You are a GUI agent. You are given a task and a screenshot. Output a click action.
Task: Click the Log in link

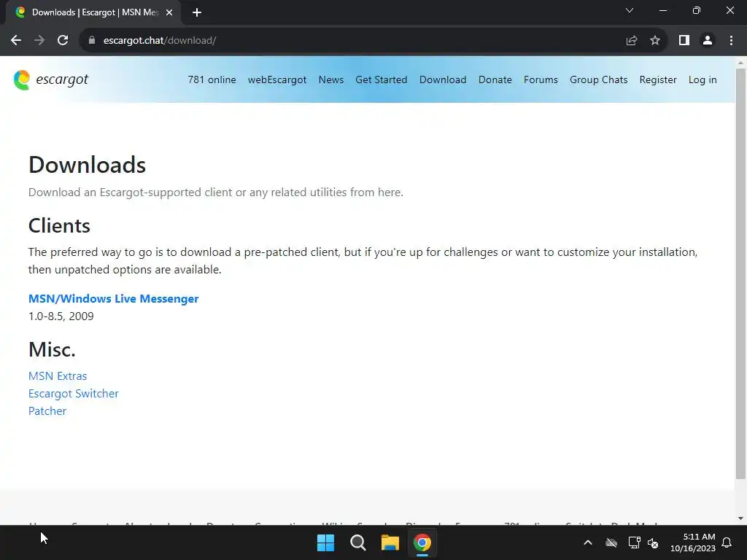(x=703, y=80)
